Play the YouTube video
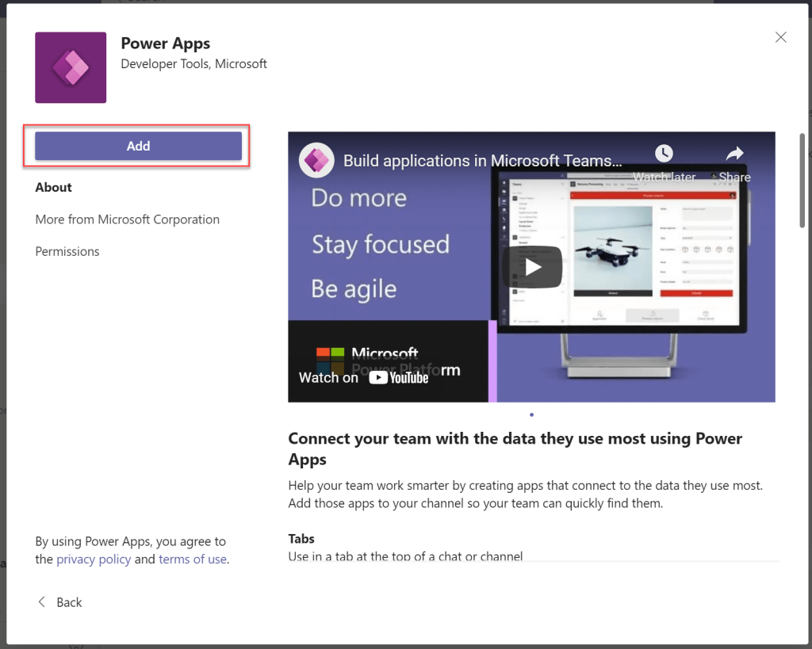 click(531, 267)
